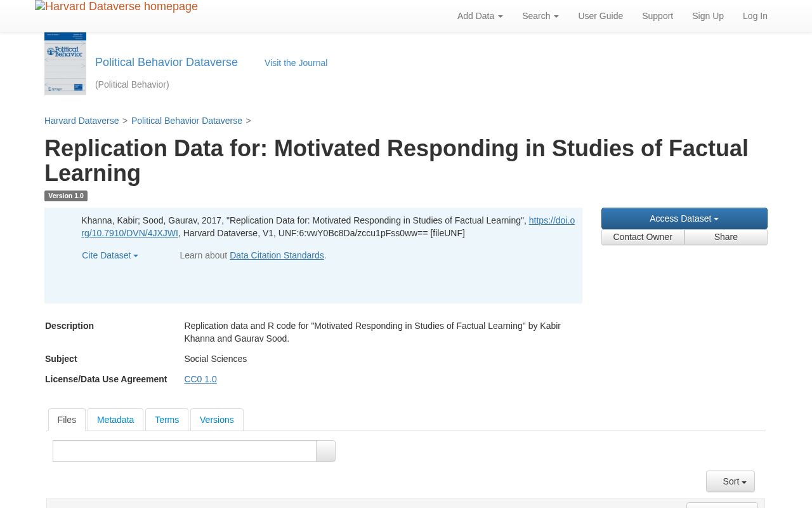812x508 pixels.
Task: Open the Cite Dataset dropdown
Action: (x=110, y=255)
